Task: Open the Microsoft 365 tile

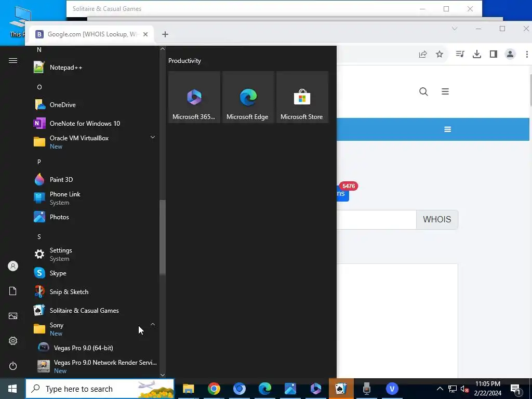Action: [194, 97]
